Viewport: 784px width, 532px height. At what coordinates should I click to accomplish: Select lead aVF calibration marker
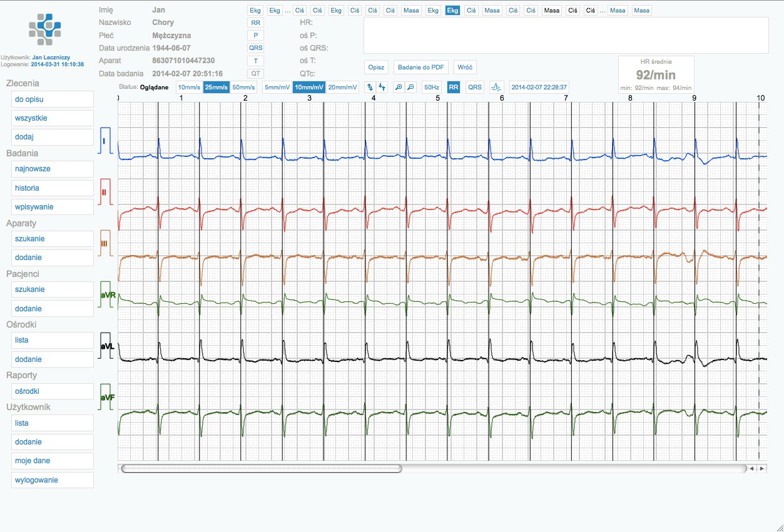pos(107,397)
